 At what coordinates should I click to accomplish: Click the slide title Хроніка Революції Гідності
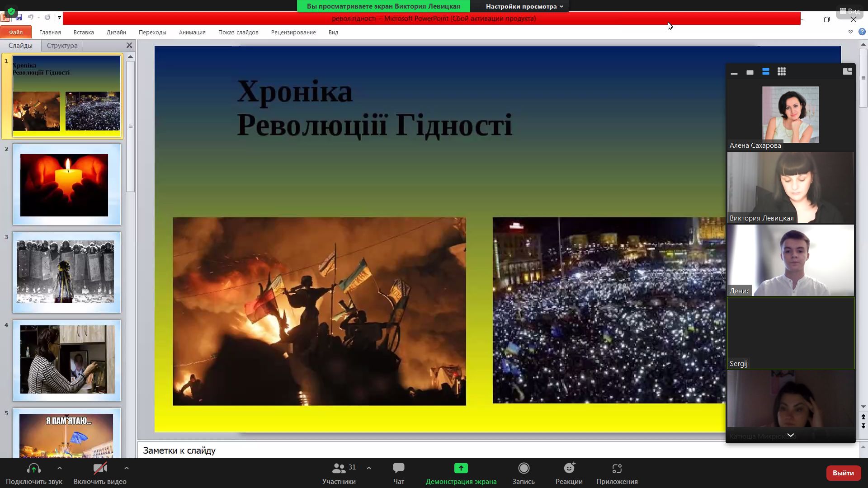tap(374, 108)
